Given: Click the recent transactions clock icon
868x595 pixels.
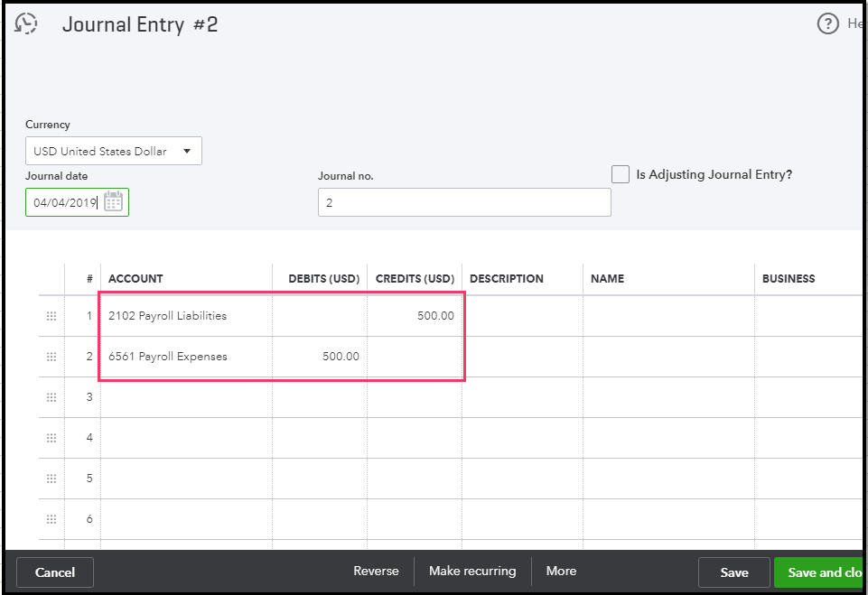Looking at the screenshot, I should [26, 23].
